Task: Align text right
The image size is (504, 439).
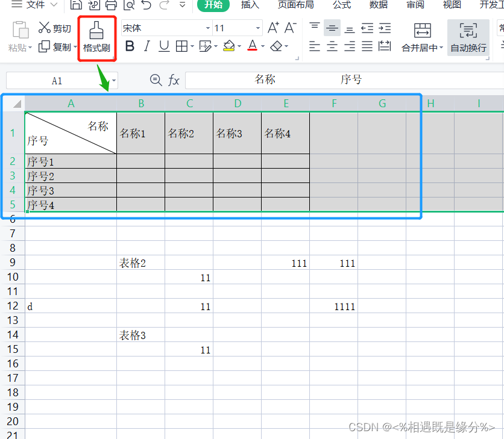Action: [x=350, y=46]
